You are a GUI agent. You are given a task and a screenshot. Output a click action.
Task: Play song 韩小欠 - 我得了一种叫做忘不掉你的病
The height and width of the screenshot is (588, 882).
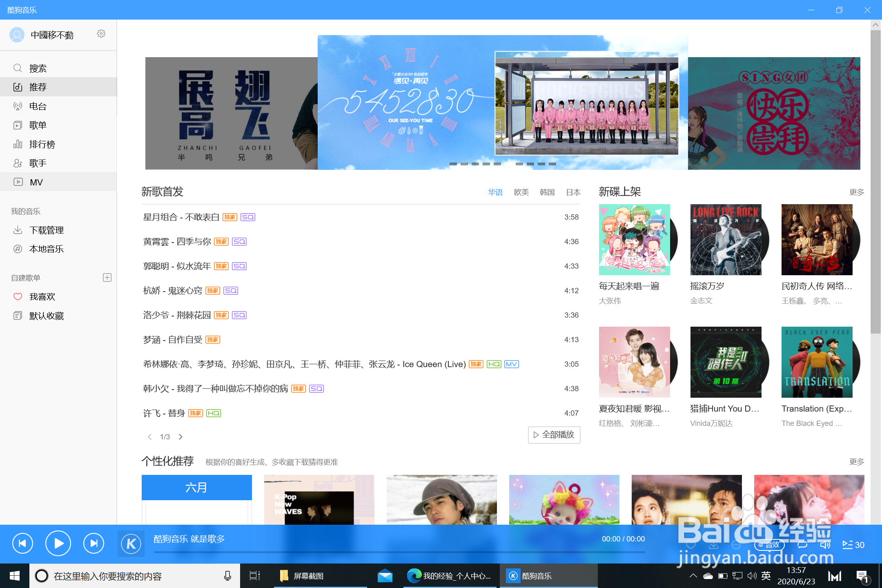216,389
